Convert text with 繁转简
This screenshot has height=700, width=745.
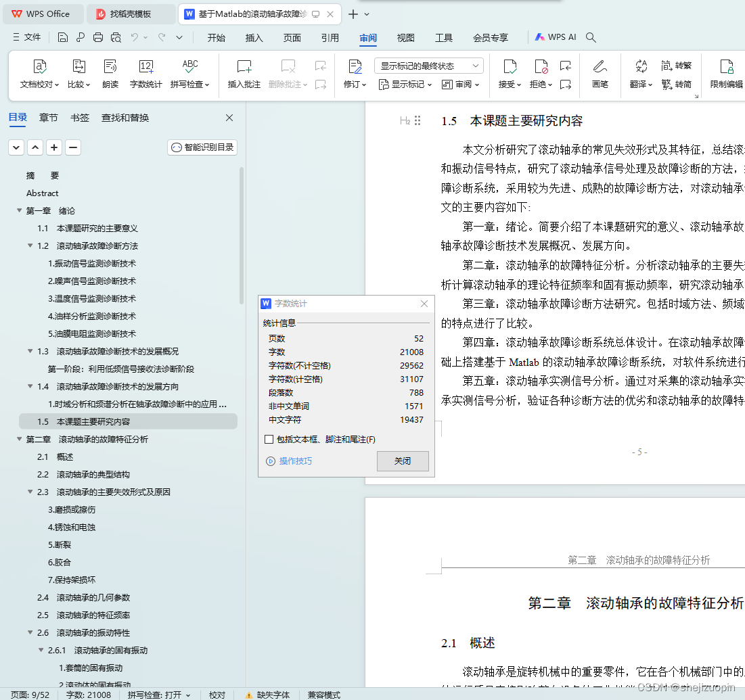[x=676, y=85]
